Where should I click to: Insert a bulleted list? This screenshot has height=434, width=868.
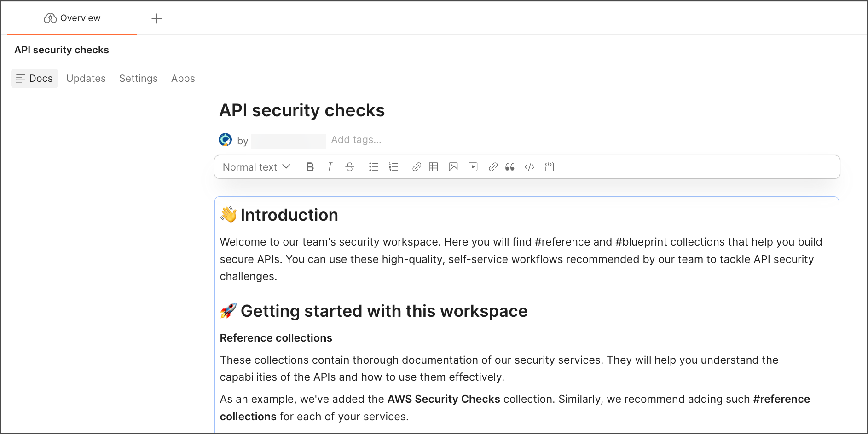pos(373,167)
